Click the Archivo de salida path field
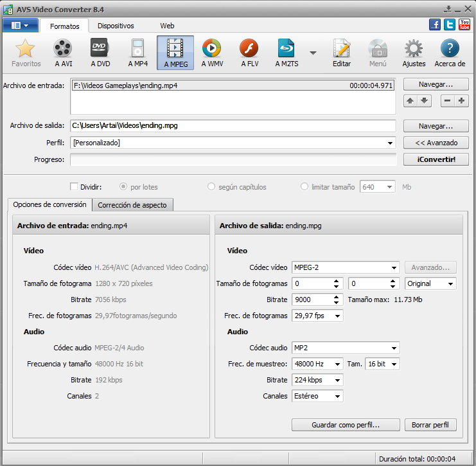Image resolution: width=476 pixels, height=466 pixels. pyautogui.click(x=233, y=126)
